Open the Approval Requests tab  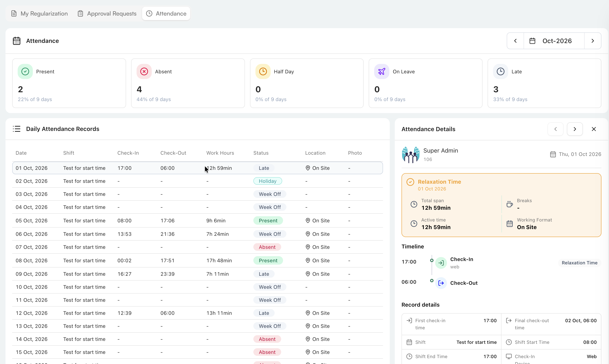107,13
